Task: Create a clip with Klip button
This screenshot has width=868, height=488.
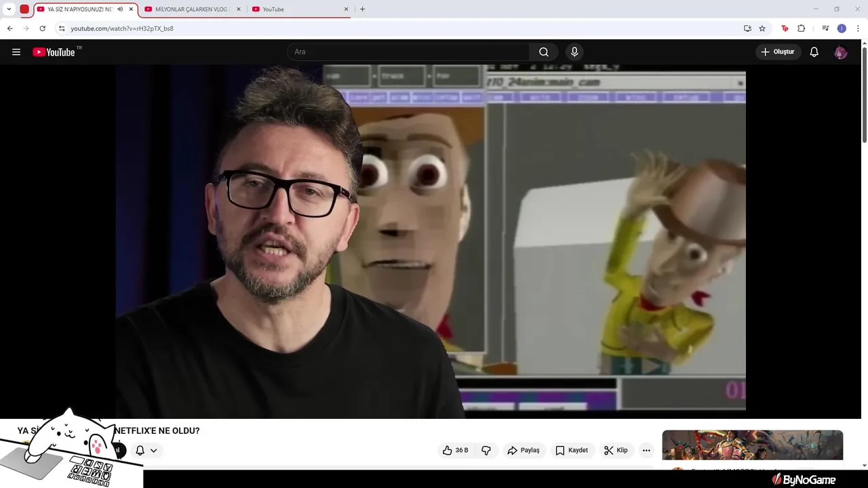Action: pos(616,450)
